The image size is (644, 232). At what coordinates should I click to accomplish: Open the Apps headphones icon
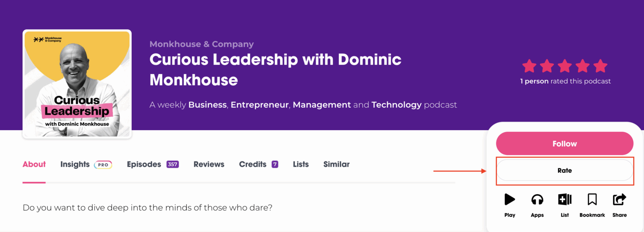point(537,199)
